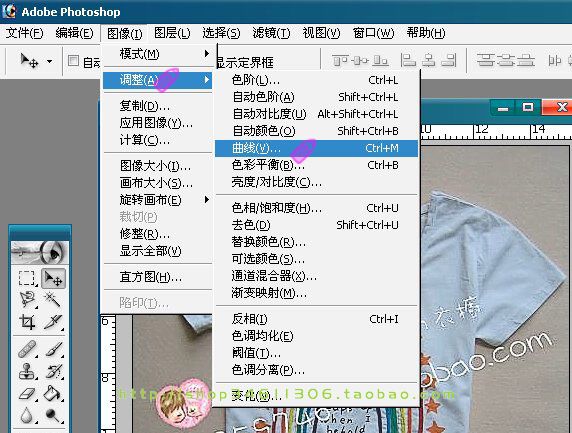
Task: Choose 渐变映射(M) command
Action: pyautogui.click(x=316, y=293)
